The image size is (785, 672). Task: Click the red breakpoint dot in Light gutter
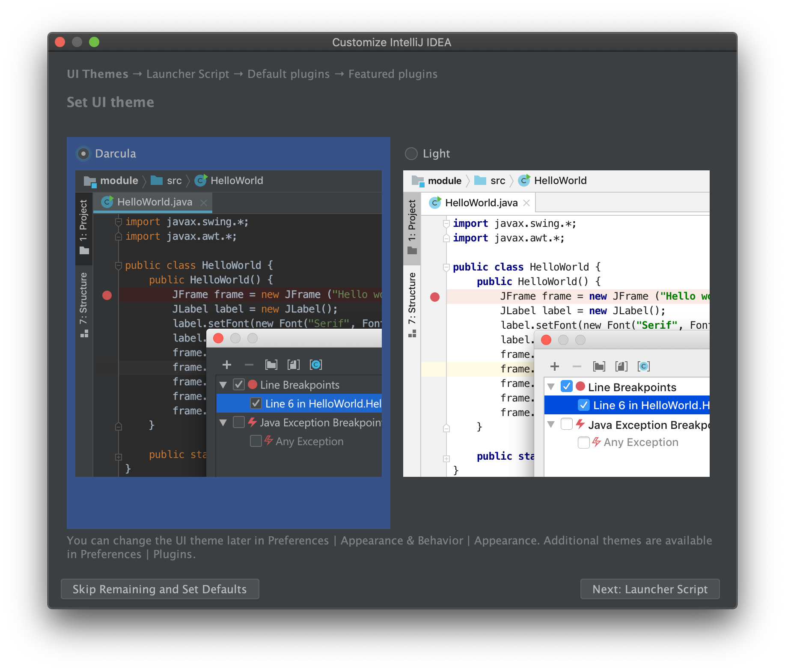coord(435,297)
